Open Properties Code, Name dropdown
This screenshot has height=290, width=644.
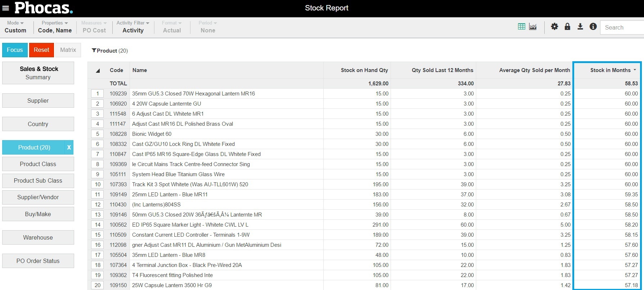point(55,27)
